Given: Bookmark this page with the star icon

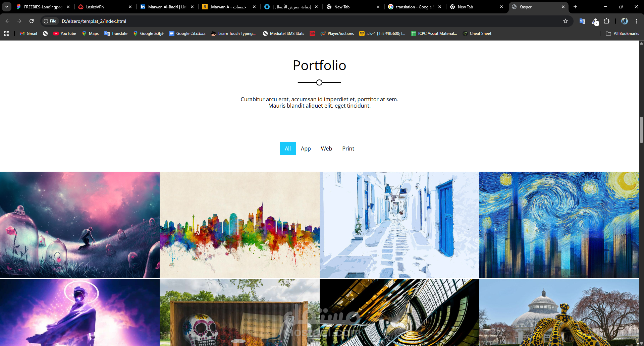Looking at the screenshot, I should pos(566,21).
